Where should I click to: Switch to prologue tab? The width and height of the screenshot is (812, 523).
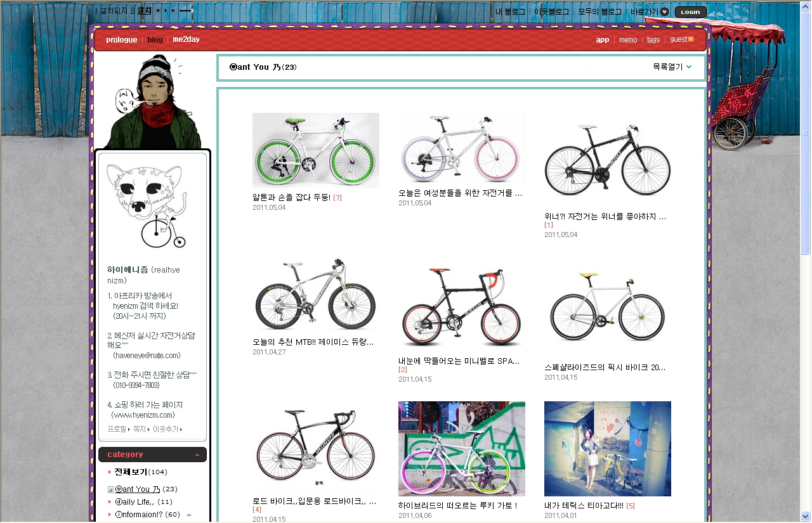point(122,40)
